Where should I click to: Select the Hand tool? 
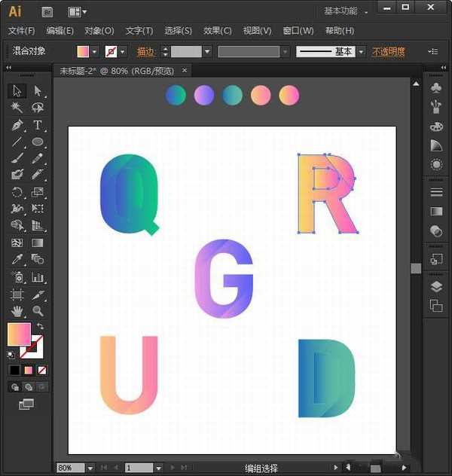(17, 310)
